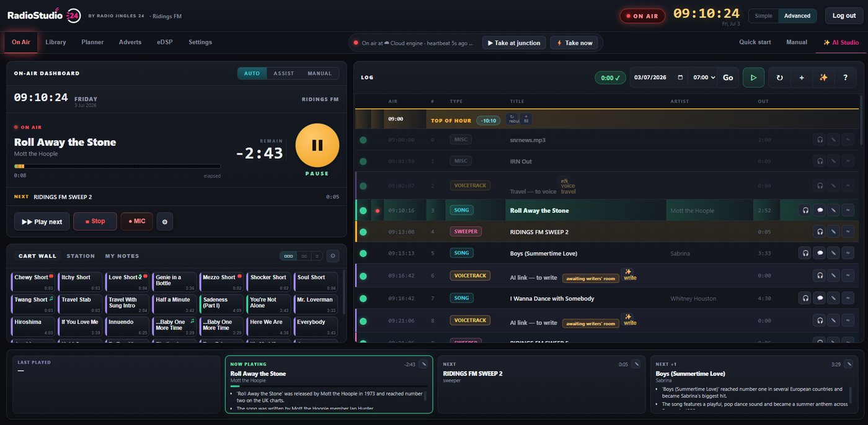Click headphones icon on Boys (Summertime Love) row
This screenshot has width=868, height=425.
click(805, 253)
